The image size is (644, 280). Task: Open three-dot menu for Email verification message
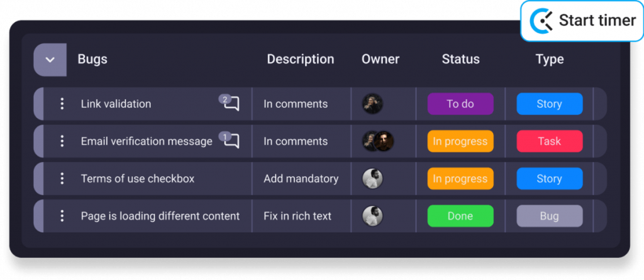pyautogui.click(x=62, y=141)
